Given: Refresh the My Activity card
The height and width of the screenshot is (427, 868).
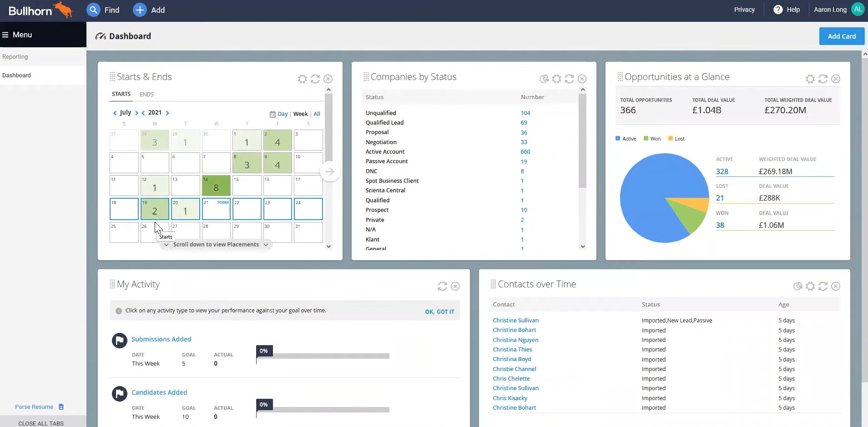Looking at the screenshot, I should (x=442, y=286).
